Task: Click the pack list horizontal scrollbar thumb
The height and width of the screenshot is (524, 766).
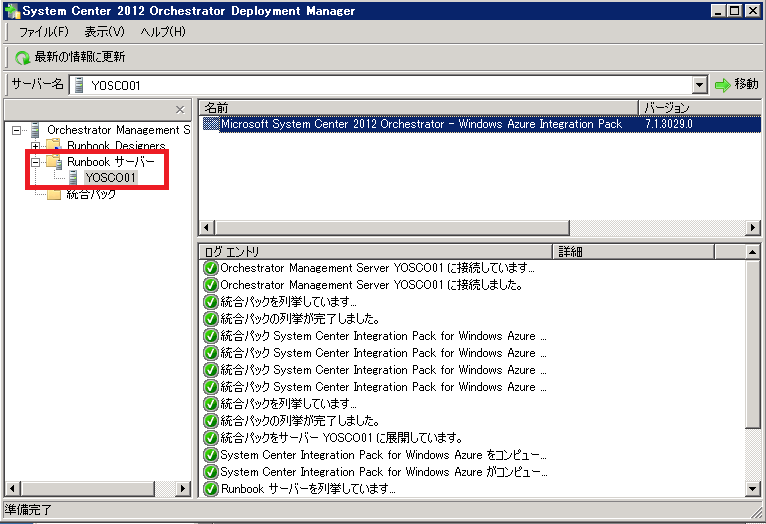Action: (392, 228)
